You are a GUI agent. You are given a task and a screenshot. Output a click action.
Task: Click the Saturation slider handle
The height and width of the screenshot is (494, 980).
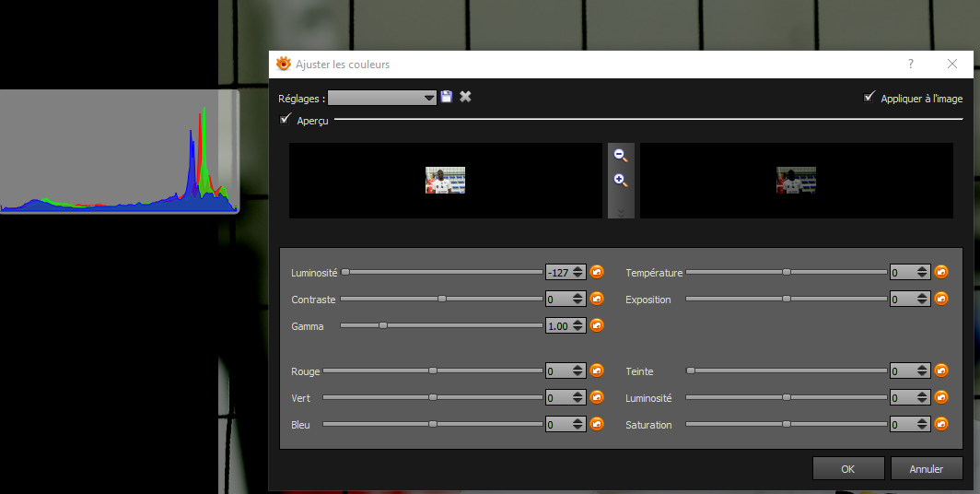point(787,424)
